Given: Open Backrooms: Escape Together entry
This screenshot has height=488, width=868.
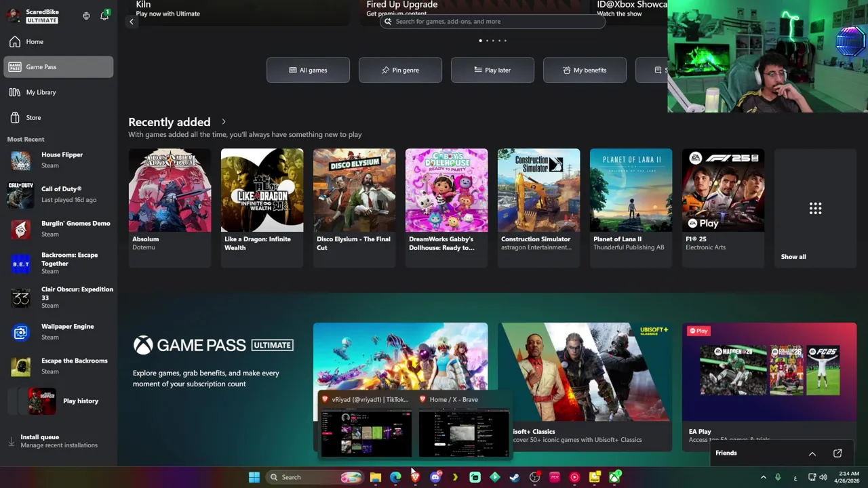Looking at the screenshot, I should coord(58,264).
